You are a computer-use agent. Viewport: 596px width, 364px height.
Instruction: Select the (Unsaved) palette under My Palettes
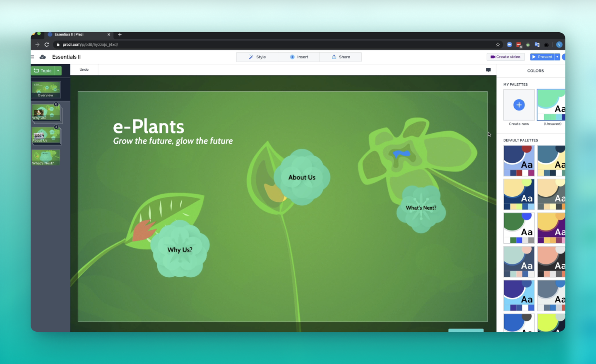pyautogui.click(x=551, y=105)
